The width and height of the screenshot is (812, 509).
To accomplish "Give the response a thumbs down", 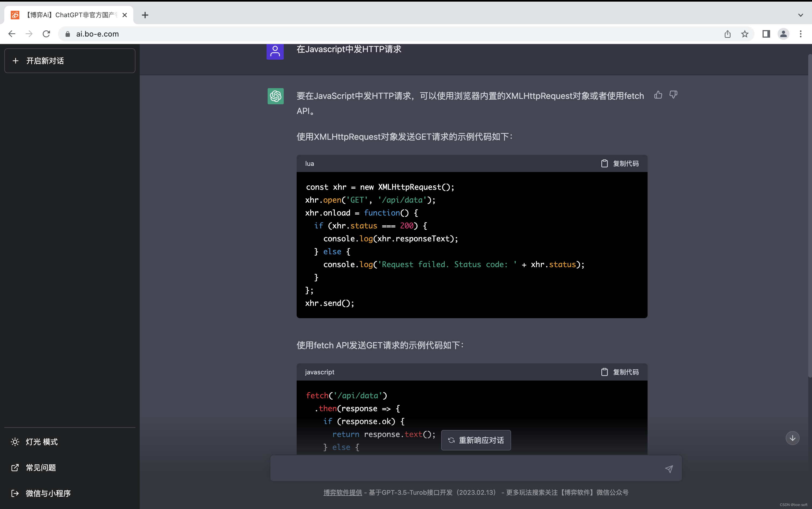I will coord(673,95).
